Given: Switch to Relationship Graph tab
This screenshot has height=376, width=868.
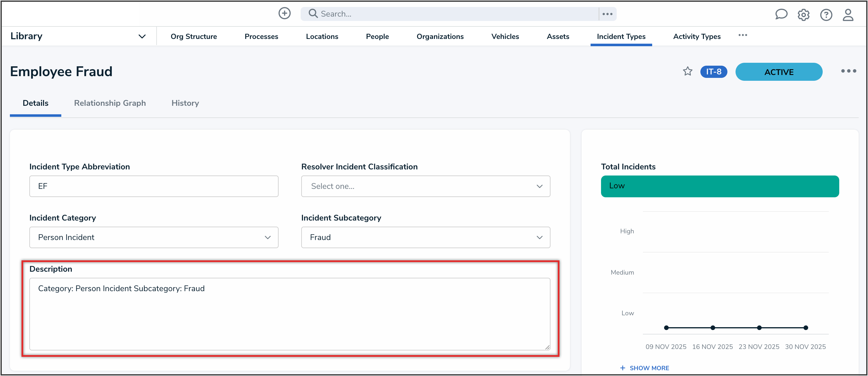Looking at the screenshot, I should [x=110, y=103].
